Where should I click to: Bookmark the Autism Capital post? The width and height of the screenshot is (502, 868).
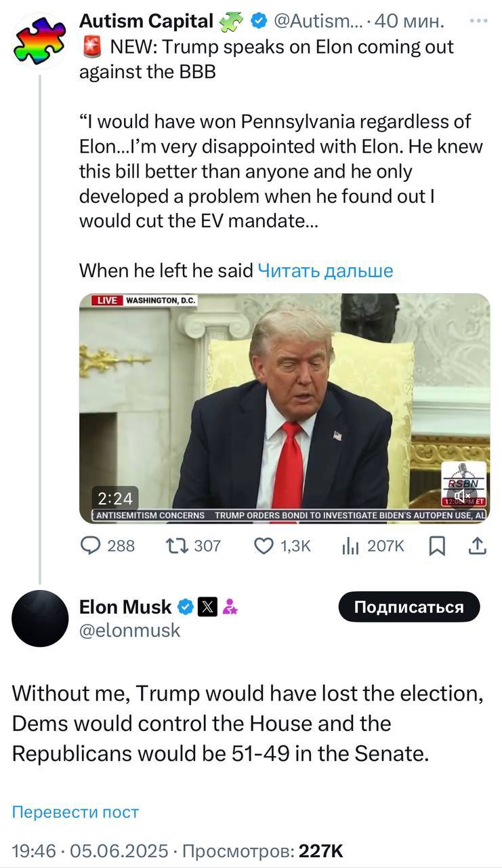pyautogui.click(x=438, y=545)
